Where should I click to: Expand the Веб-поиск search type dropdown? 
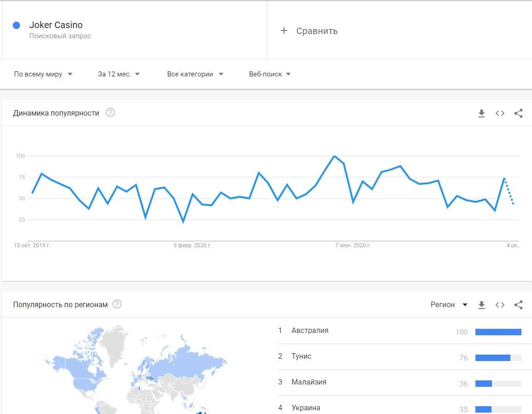click(270, 74)
